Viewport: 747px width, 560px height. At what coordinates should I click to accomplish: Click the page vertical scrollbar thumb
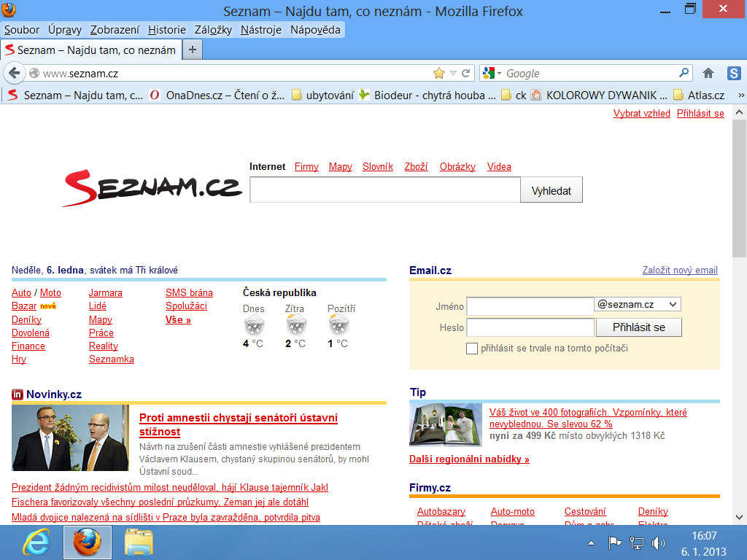pyautogui.click(x=739, y=190)
